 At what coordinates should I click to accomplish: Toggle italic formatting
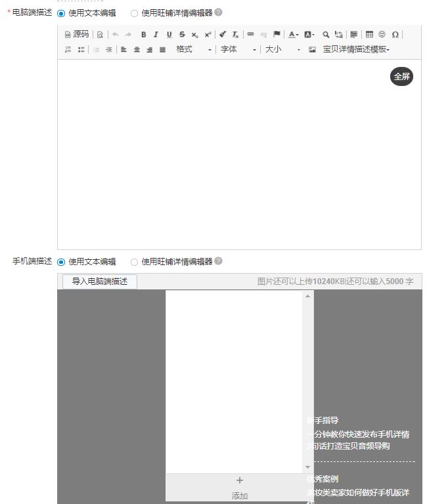pos(156,34)
